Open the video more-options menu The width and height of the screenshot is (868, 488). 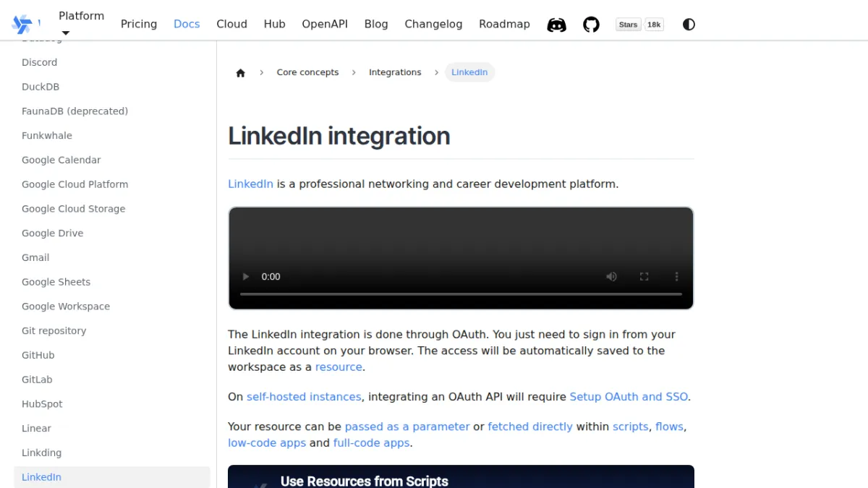click(x=676, y=276)
